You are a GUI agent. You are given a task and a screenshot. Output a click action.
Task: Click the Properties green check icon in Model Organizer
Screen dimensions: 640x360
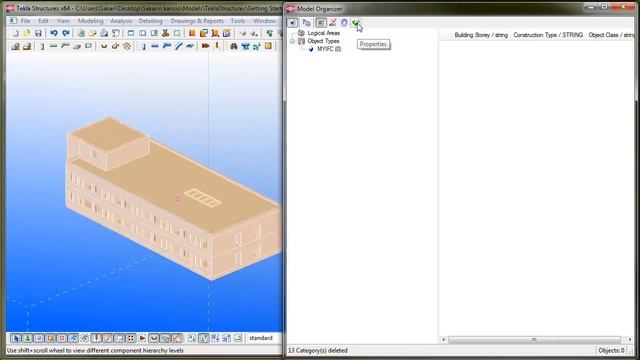tap(356, 23)
